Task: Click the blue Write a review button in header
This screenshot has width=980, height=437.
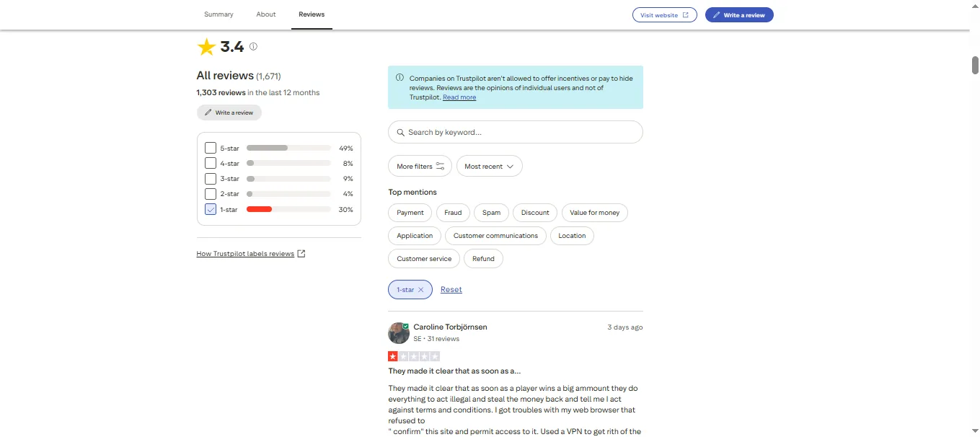Action: (x=739, y=15)
